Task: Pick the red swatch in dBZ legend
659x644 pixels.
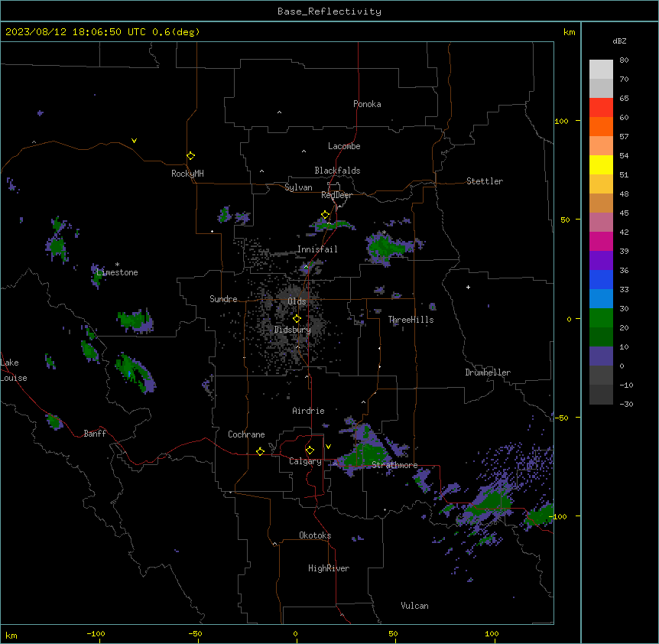Action: (601, 108)
